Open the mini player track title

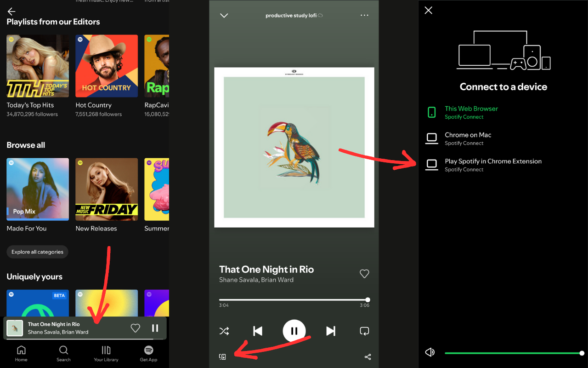(x=54, y=324)
